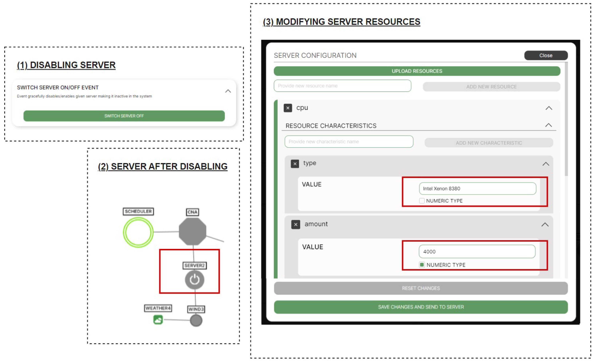Image resolution: width=595 pixels, height=364 pixels.
Task: Click the gray CNA octagon node
Action: (x=192, y=231)
